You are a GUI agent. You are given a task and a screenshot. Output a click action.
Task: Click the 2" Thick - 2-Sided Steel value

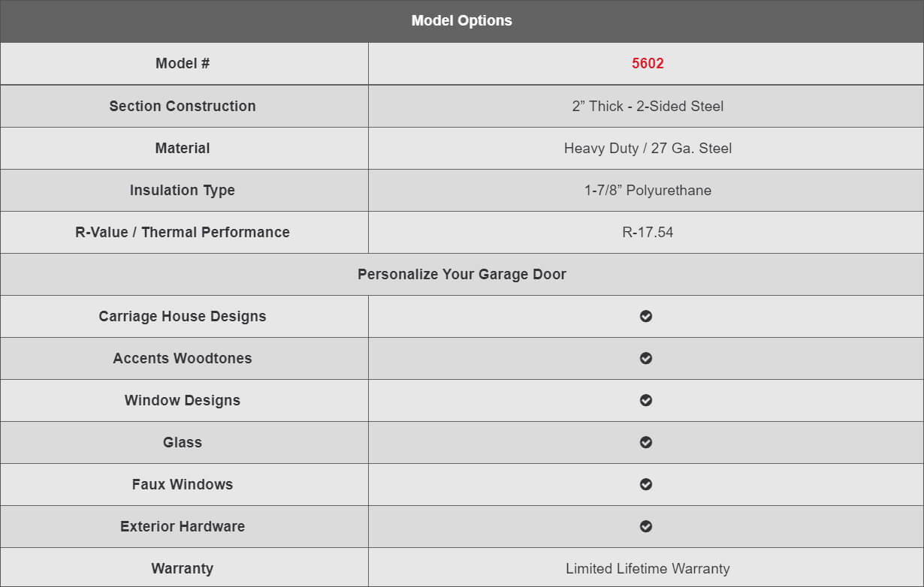tap(648, 106)
